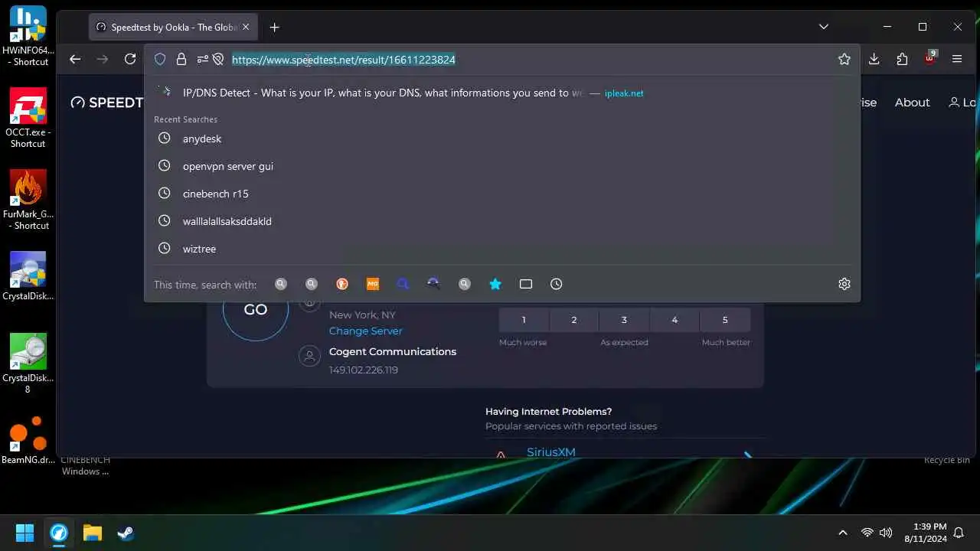The image size is (980, 551).
Task: Rate the connection 2
Action: pyautogui.click(x=574, y=320)
